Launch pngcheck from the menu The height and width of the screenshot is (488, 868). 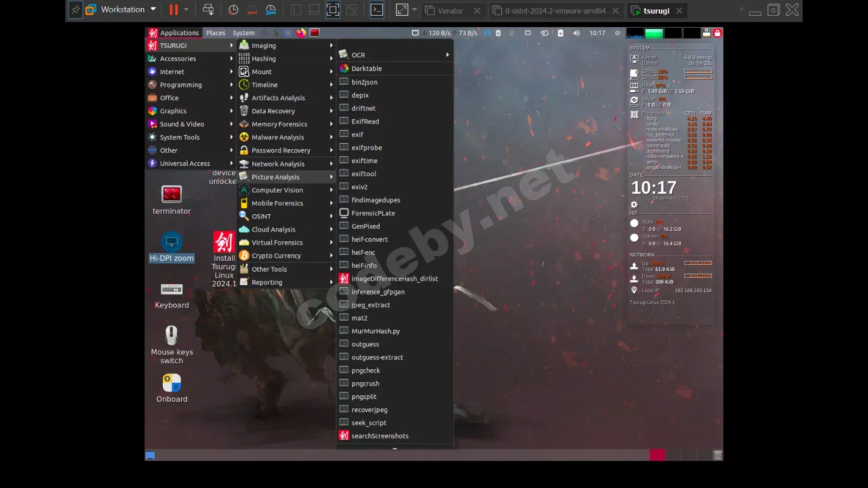(394, 370)
